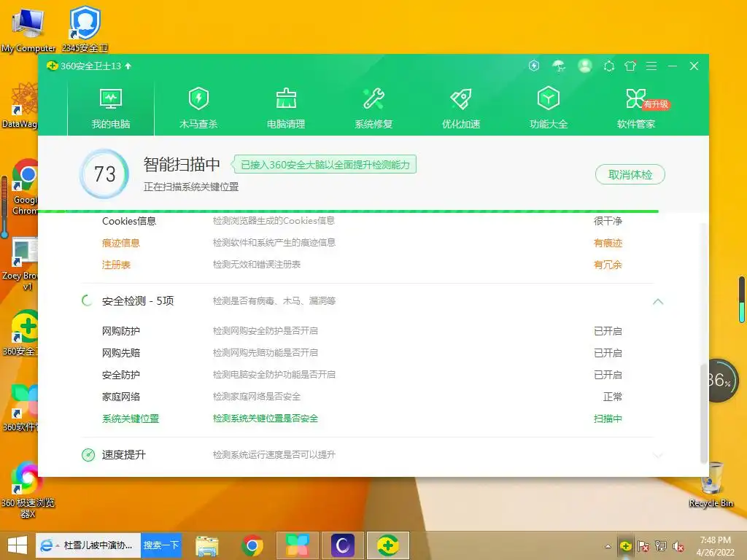747x560 pixels.
Task: Click the 36% floating accelerator ball
Action: (x=721, y=381)
